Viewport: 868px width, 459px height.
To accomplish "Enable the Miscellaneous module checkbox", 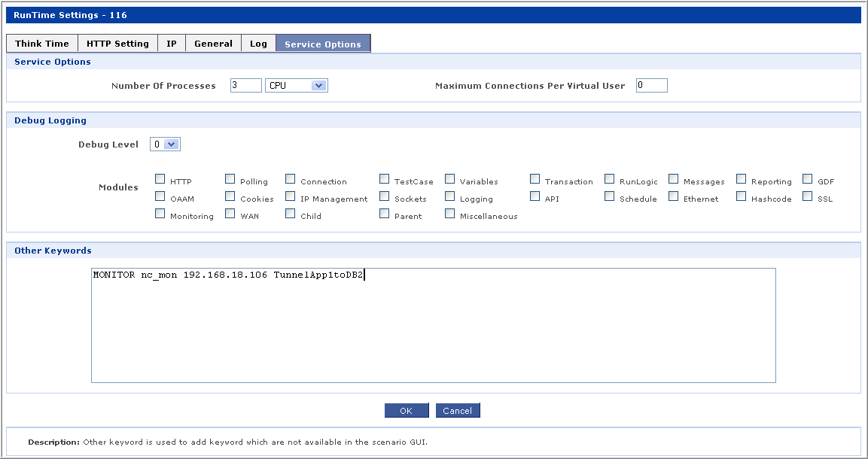I will [449, 214].
